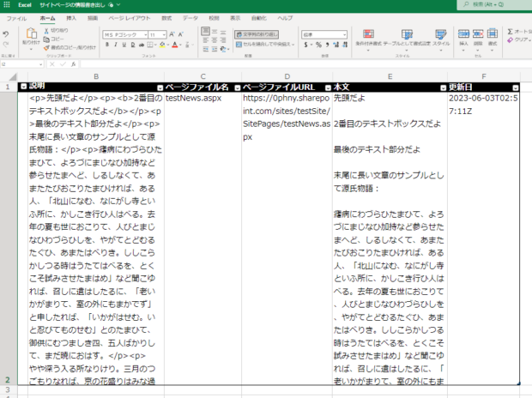
Task: Click the Insert cells (挿入) icon
Action: 463,33
